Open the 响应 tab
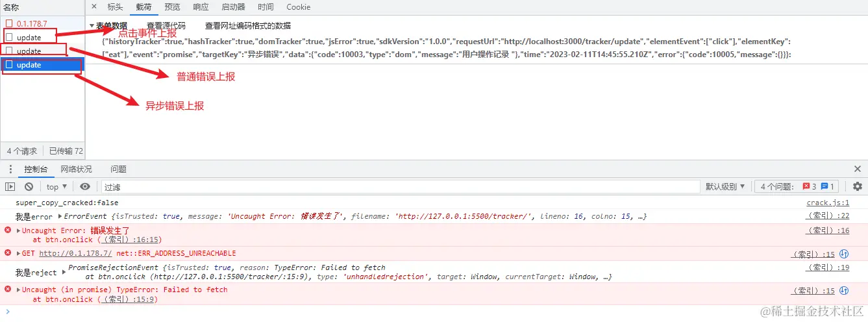868x322 pixels. [x=201, y=7]
